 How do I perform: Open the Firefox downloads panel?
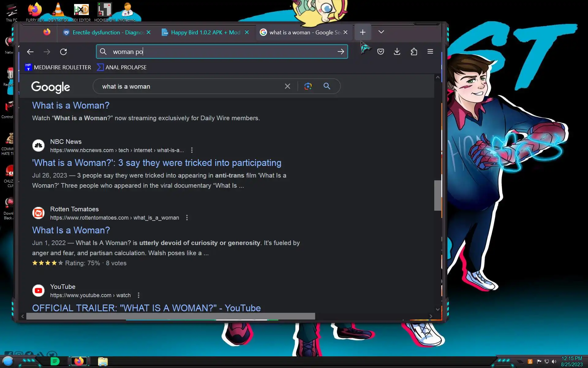pyautogui.click(x=397, y=52)
